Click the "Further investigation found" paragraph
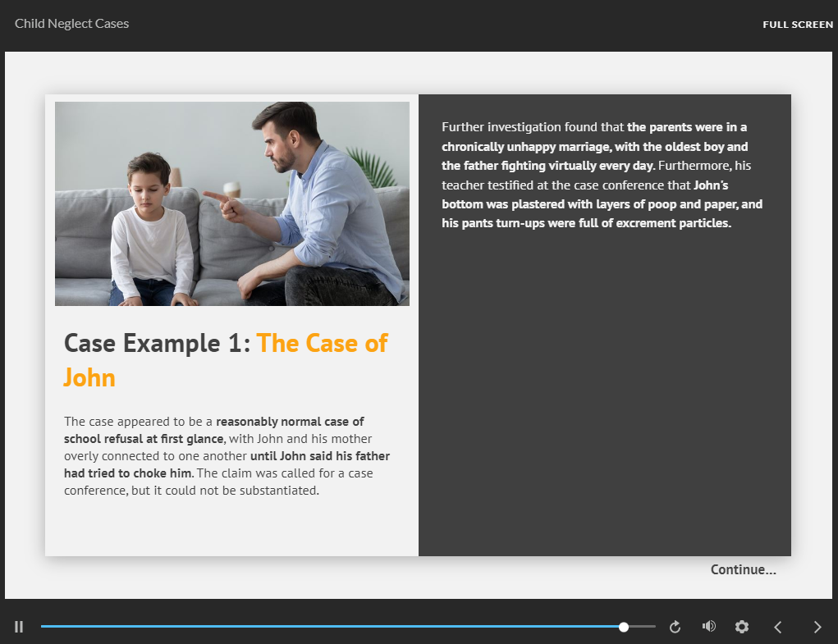Viewport: 838px width, 644px height. tap(533, 127)
